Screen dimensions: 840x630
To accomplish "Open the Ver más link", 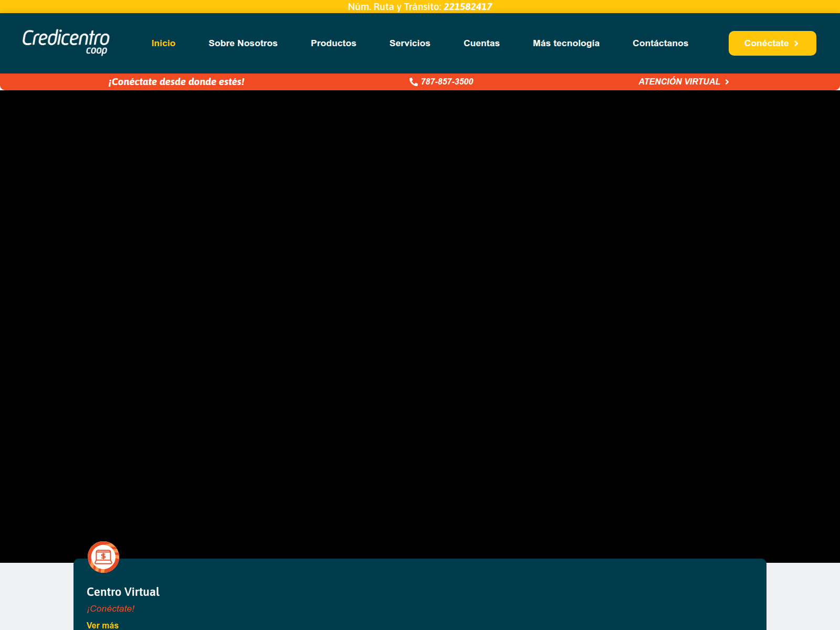I will coord(102,625).
